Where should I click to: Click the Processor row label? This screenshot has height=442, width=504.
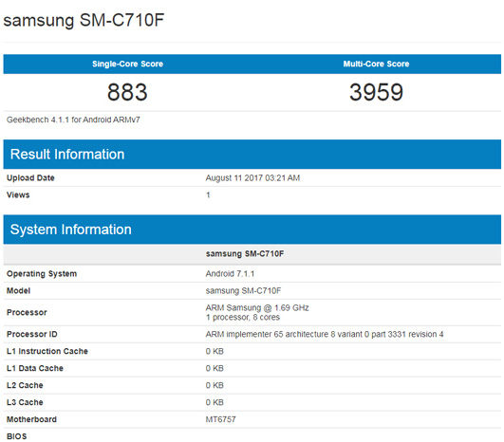(x=27, y=313)
